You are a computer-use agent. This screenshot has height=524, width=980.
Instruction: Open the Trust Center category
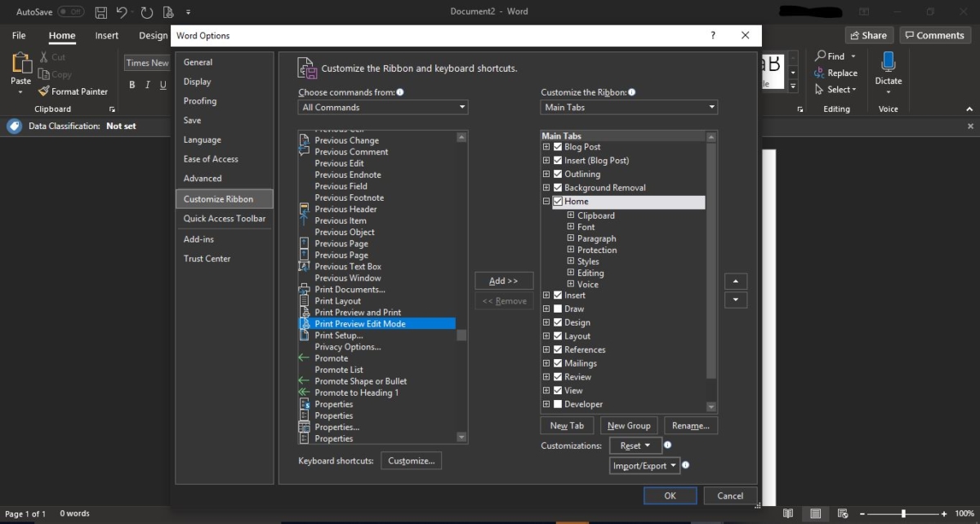tap(207, 259)
